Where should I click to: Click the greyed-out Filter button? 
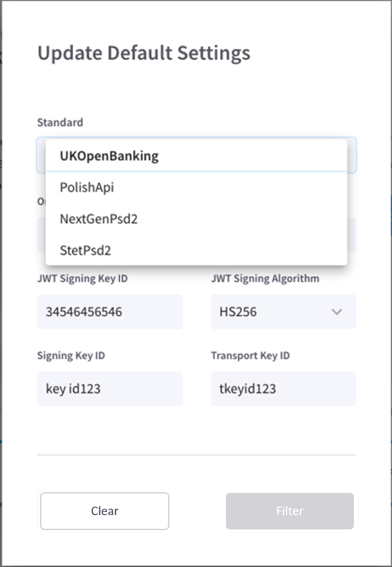click(289, 511)
